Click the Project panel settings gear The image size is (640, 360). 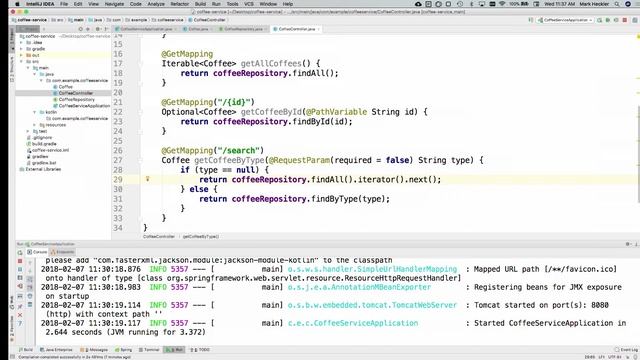click(x=97, y=29)
